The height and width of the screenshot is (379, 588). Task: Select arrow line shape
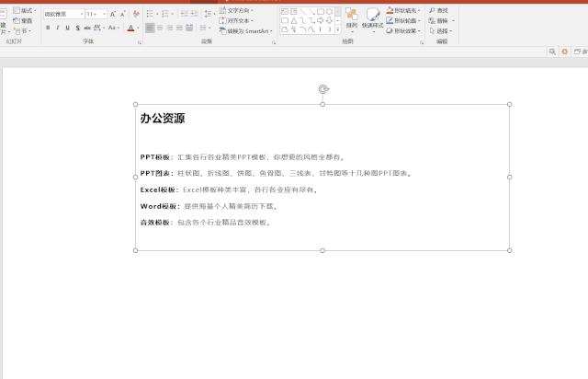(x=311, y=12)
